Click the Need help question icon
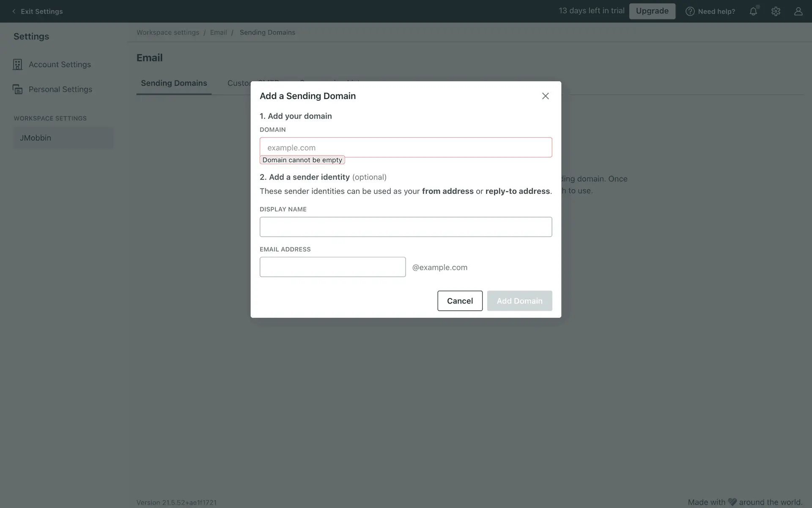 point(690,11)
